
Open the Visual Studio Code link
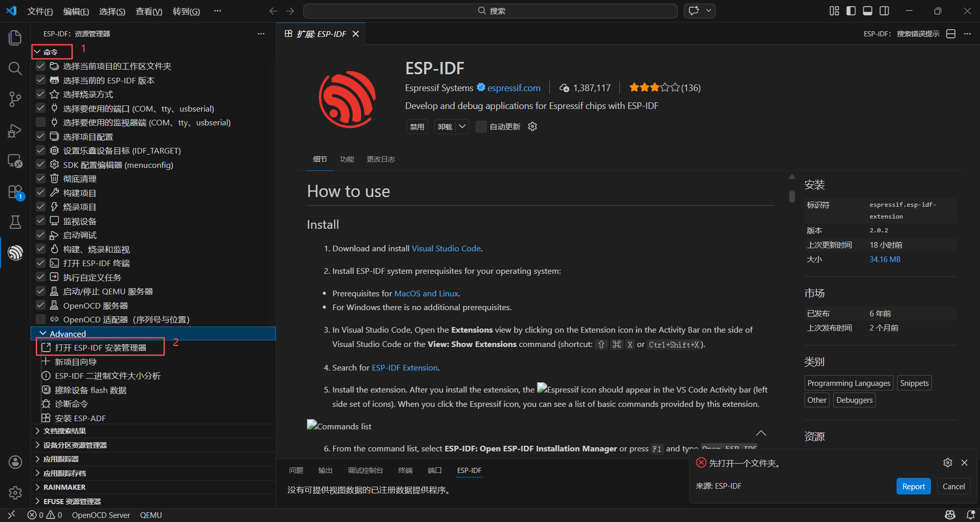click(446, 248)
